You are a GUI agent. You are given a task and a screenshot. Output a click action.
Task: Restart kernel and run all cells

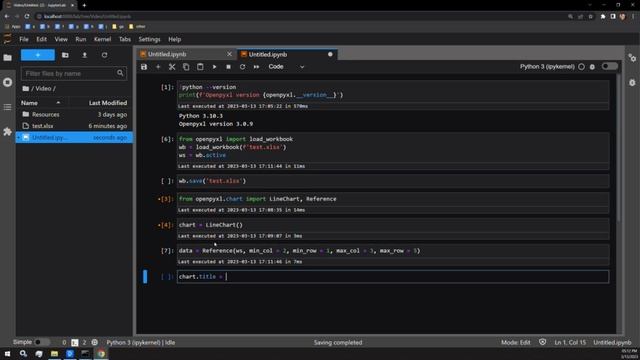[x=256, y=67]
